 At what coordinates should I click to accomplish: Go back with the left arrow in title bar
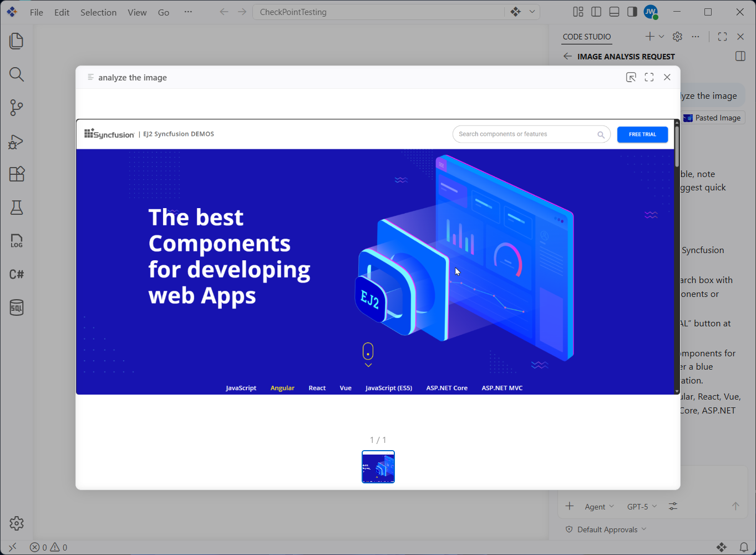(224, 12)
